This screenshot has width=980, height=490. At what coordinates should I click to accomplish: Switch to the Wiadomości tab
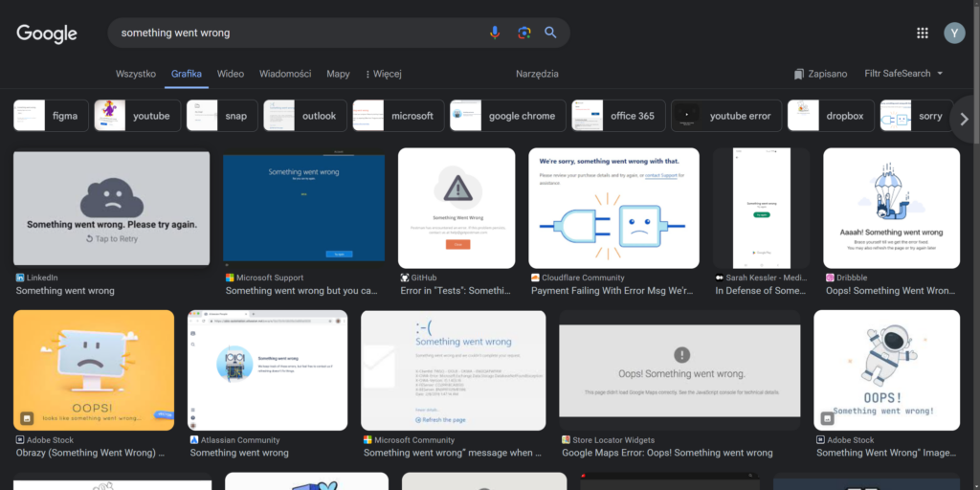(x=285, y=74)
